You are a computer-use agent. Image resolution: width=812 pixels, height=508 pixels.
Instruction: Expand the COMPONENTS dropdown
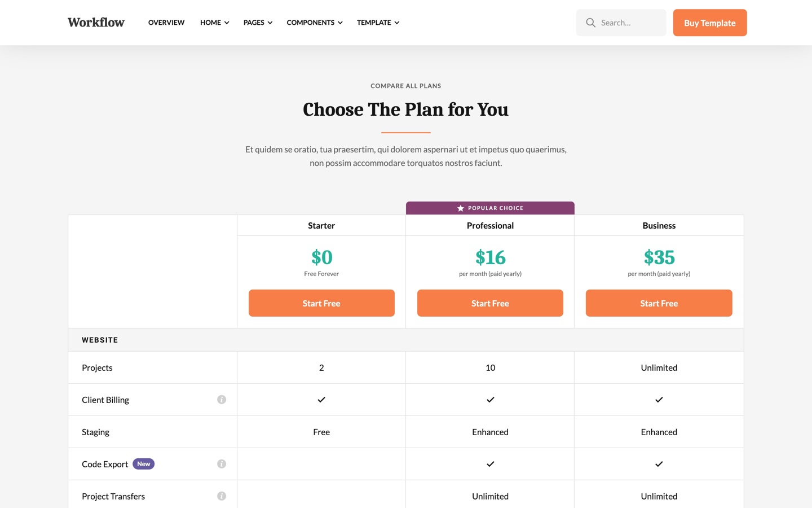pos(314,23)
